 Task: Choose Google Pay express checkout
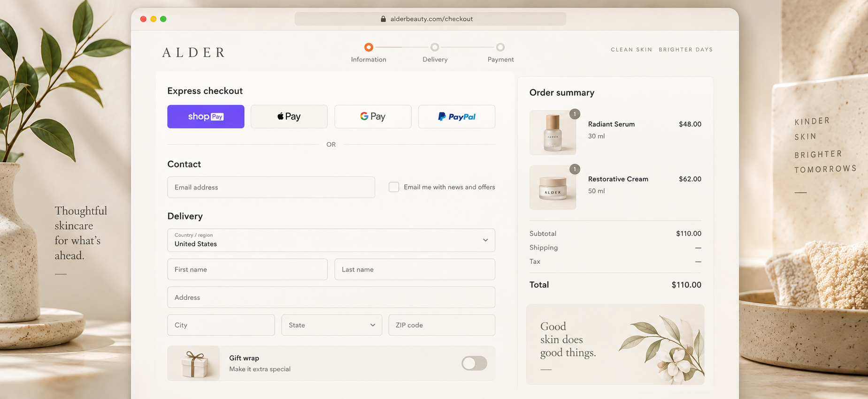[x=373, y=116]
